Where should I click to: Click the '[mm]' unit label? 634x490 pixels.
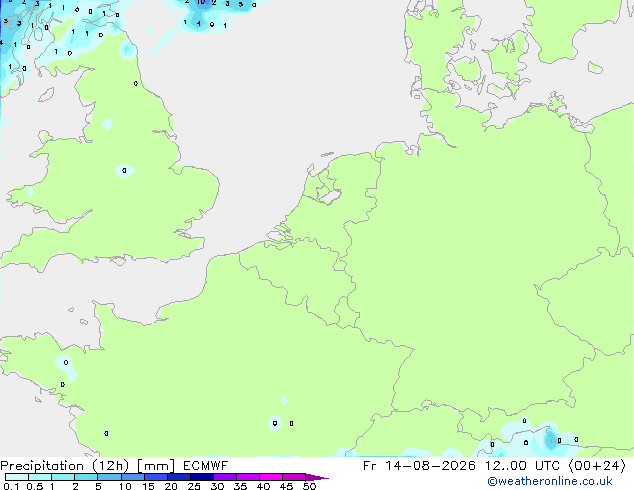point(156,466)
